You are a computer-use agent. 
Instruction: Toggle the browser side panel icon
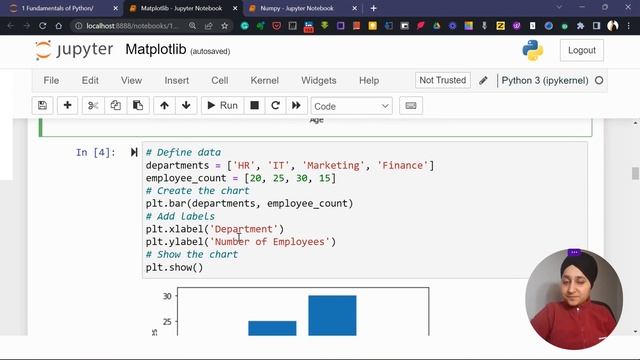[596, 26]
